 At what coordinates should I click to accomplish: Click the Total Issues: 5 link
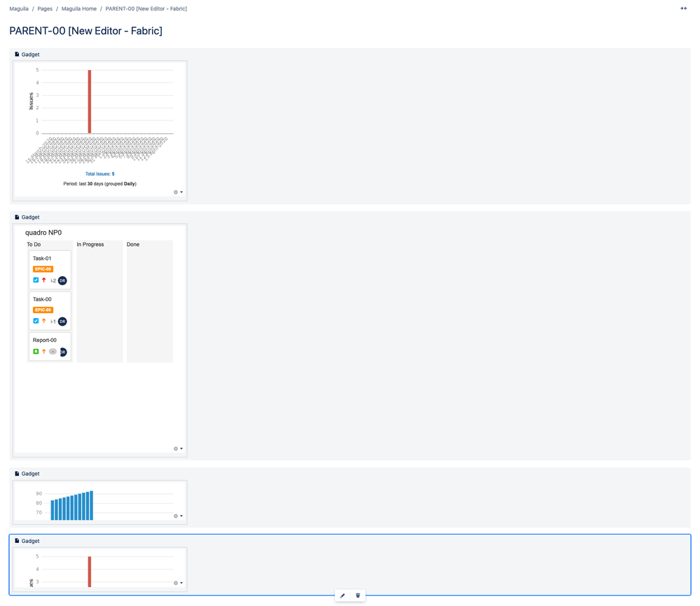tap(99, 174)
